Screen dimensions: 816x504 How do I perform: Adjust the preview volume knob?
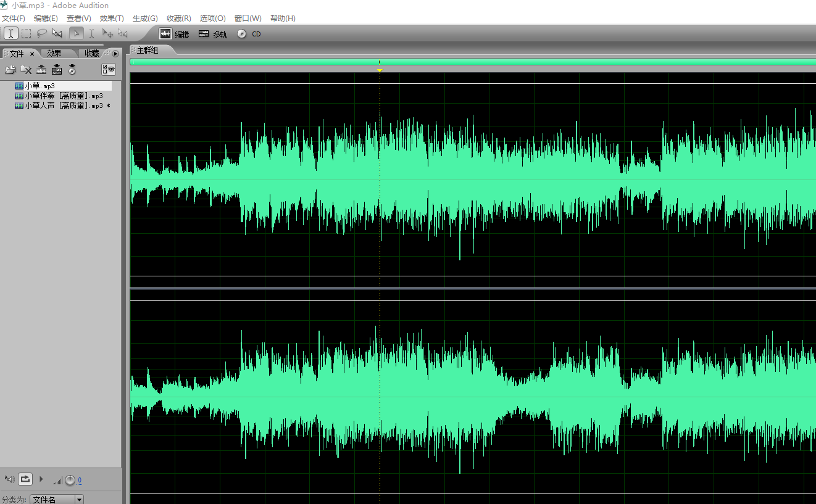click(70, 480)
